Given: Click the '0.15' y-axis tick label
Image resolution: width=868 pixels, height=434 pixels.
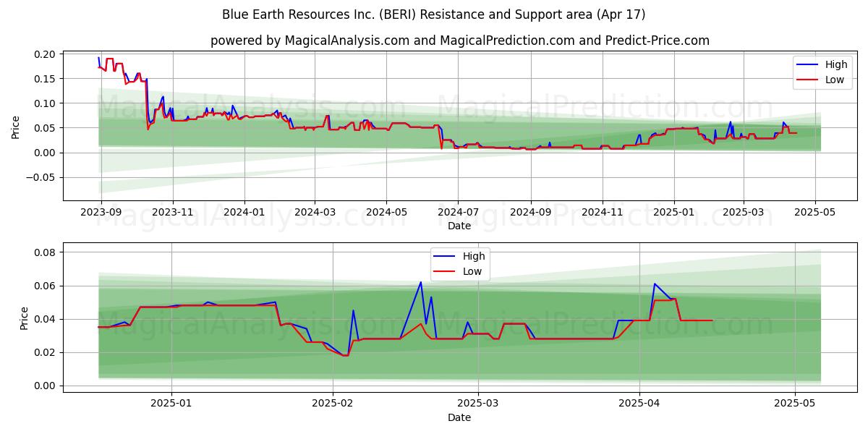Looking at the screenshot, I should [x=45, y=79].
